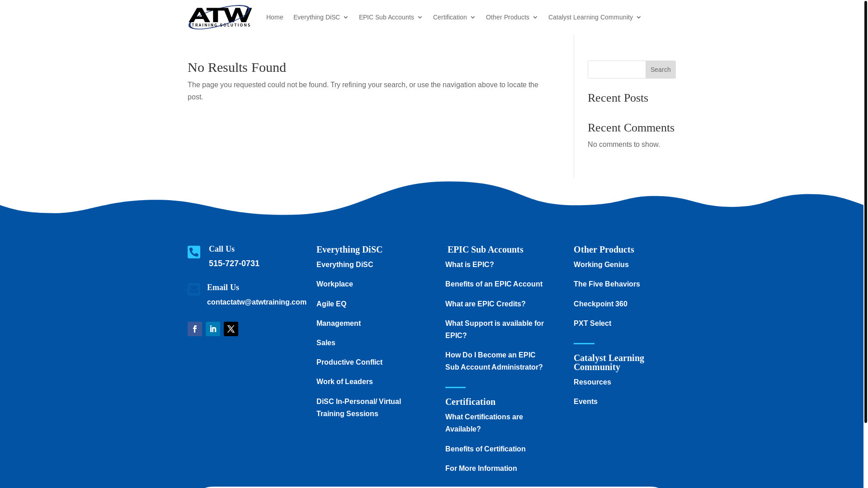868x488 pixels.
Task: Open the PXT Select link
Action: pyautogui.click(x=592, y=323)
